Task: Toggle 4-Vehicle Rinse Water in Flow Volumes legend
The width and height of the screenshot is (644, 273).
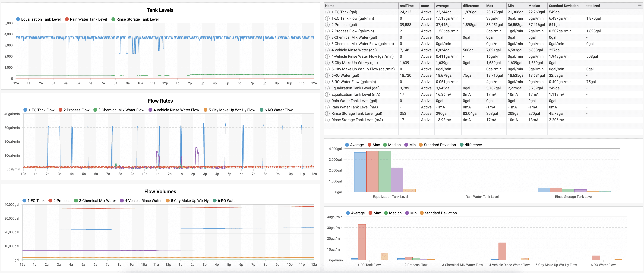Action: point(141,201)
